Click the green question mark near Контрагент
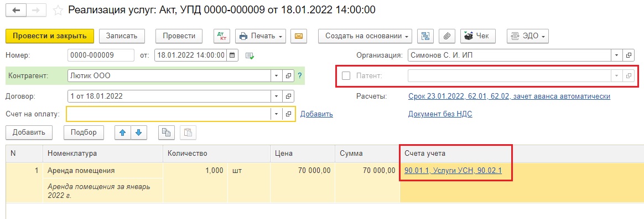The image size is (644, 219). [x=299, y=76]
